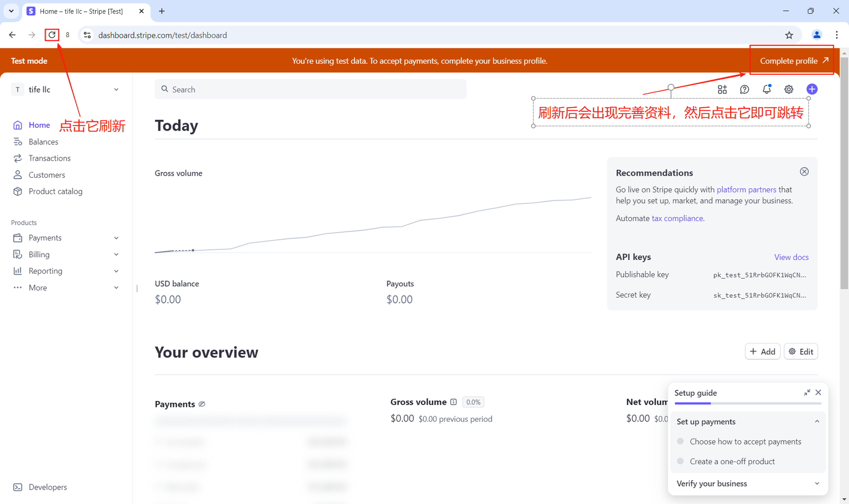Click the purple plus create button
This screenshot has height=504, width=849.
pos(811,89)
